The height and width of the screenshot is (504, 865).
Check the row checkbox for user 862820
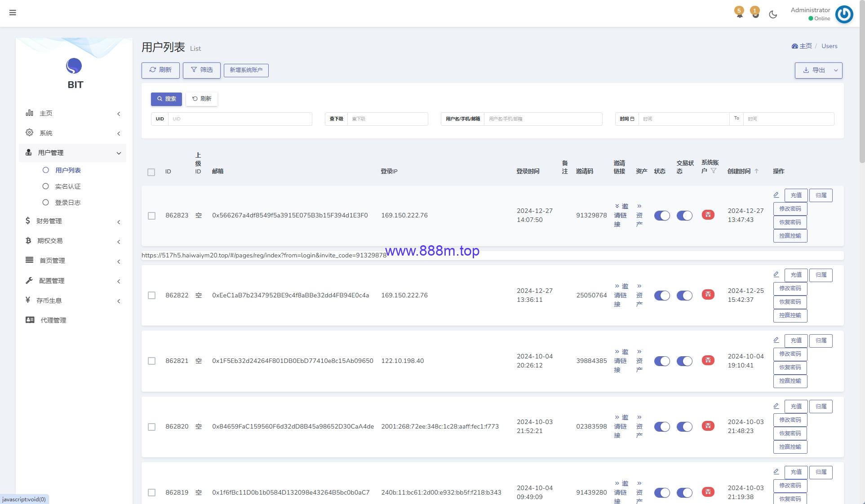[152, 427]
